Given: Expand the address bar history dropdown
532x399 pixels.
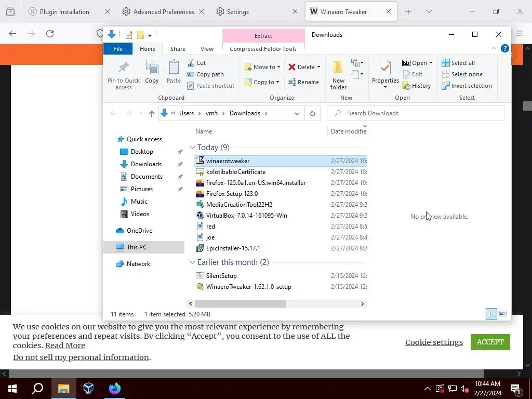Looking at the screenshot, I should pyautogui.click(x=297, y=113).
